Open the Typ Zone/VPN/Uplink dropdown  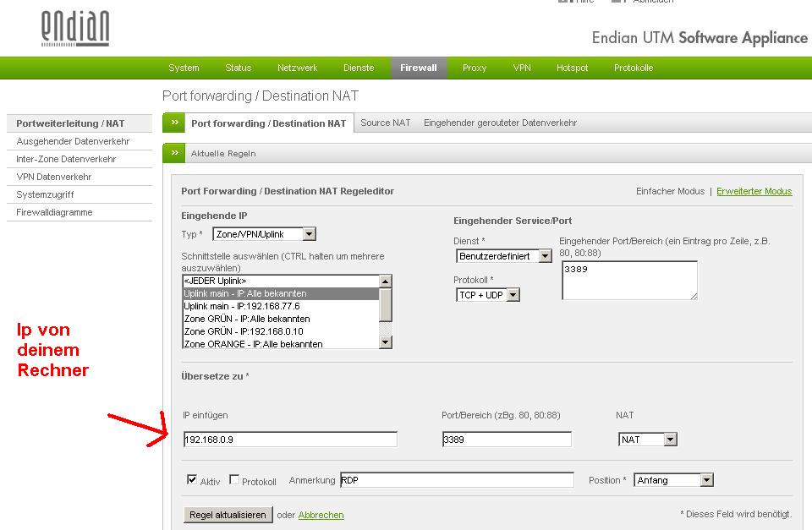click(x=309, y=234)
